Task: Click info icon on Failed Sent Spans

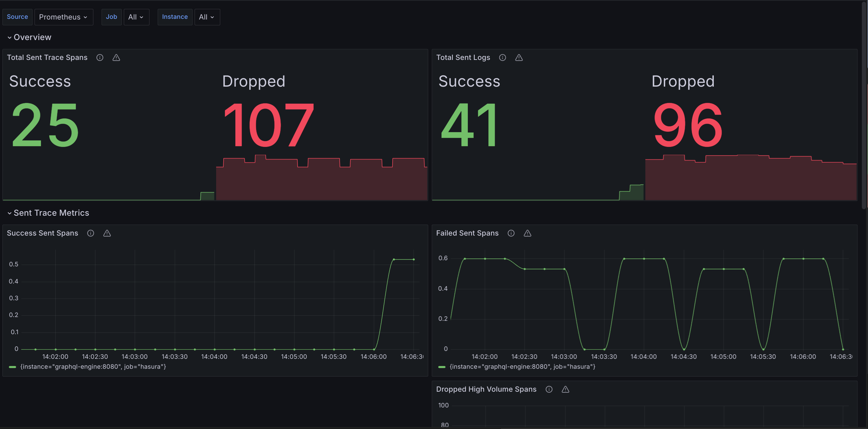Action: coord(511,233)
